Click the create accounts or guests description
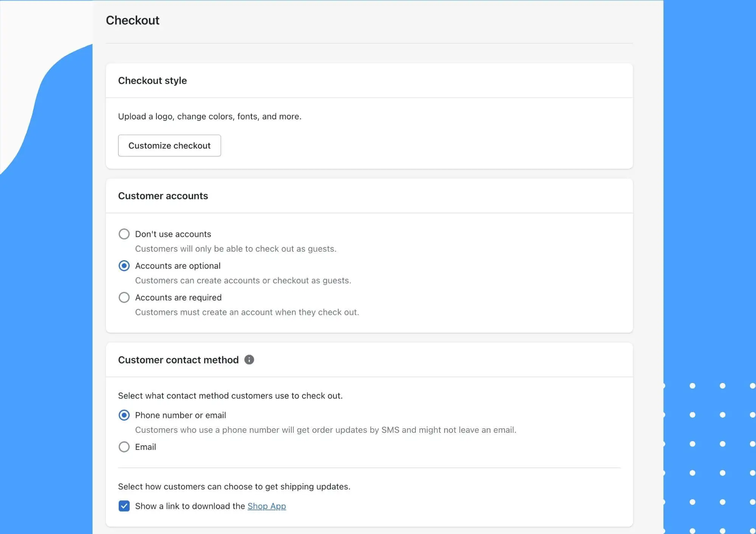 (243, 281)
